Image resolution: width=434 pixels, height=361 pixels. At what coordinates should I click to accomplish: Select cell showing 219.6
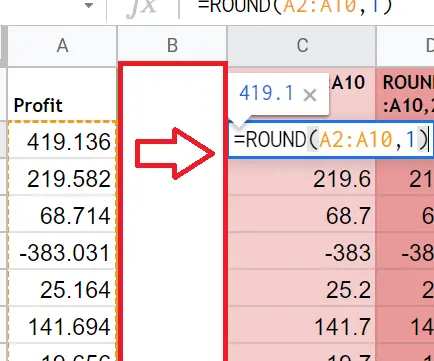click(x=302, y=177)
